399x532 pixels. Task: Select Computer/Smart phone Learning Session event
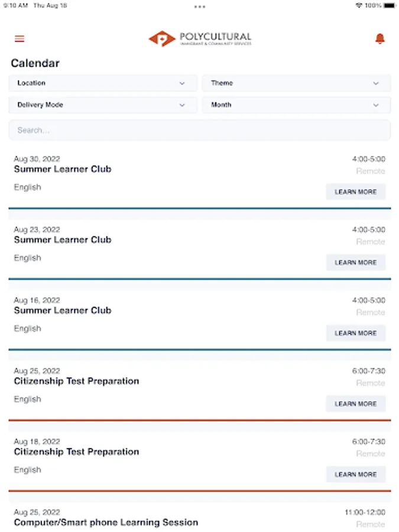(x=106, y=523)
